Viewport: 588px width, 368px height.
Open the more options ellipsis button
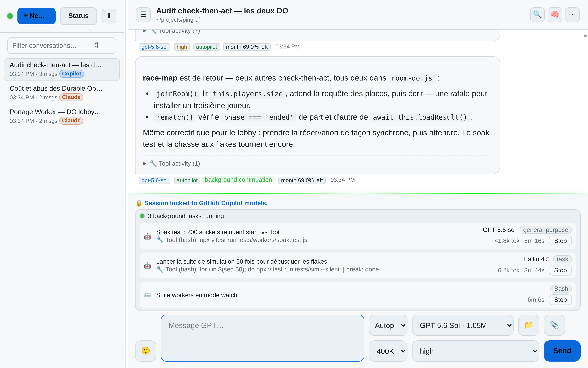click(x=572, y=15)
